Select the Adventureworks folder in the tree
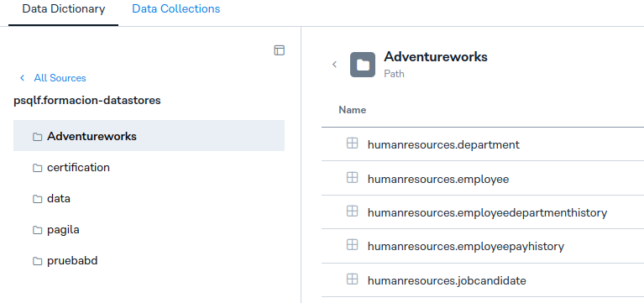Image resolution: width=644 pixels, height=303 pixels. click(149, 135)
